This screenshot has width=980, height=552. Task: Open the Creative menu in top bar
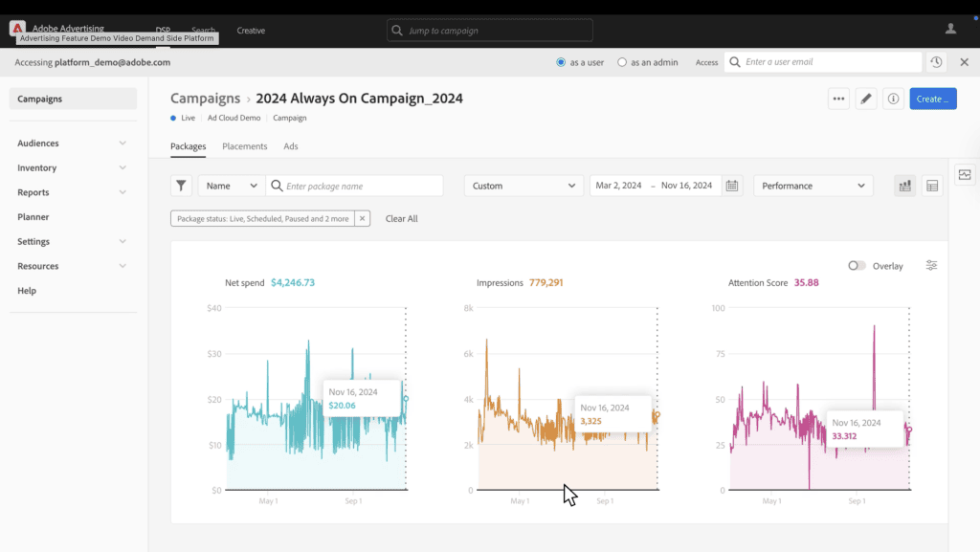251,30
